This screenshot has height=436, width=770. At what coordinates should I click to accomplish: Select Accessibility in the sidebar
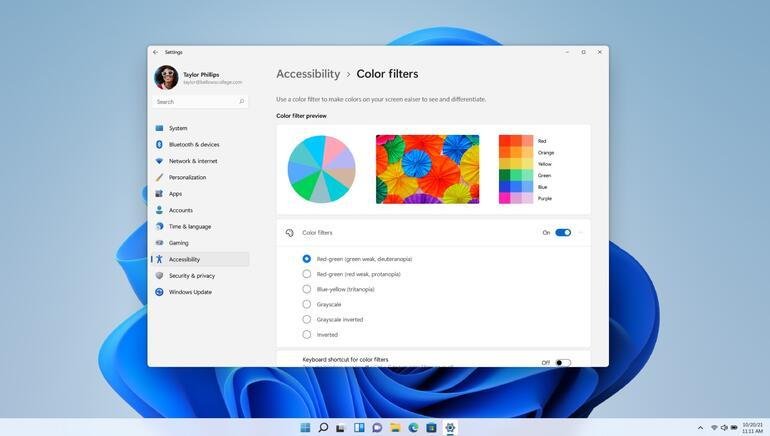tap(200, 259)
